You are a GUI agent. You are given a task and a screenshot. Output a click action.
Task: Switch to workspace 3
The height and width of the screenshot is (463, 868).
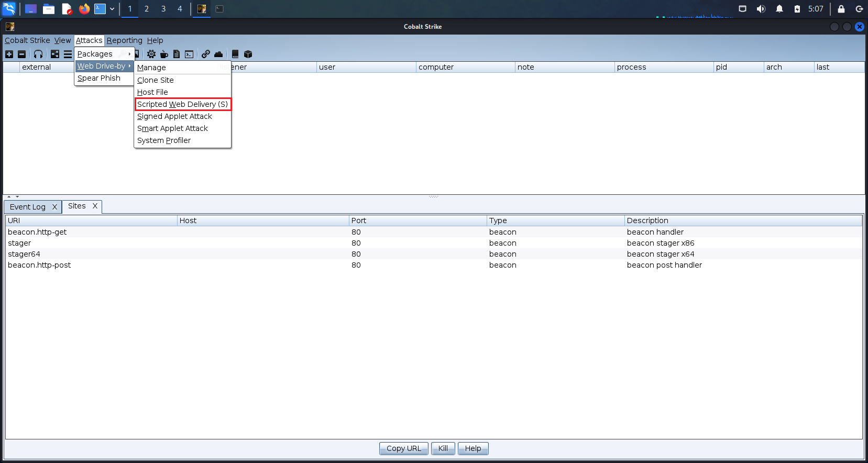(x=163, y=9)
